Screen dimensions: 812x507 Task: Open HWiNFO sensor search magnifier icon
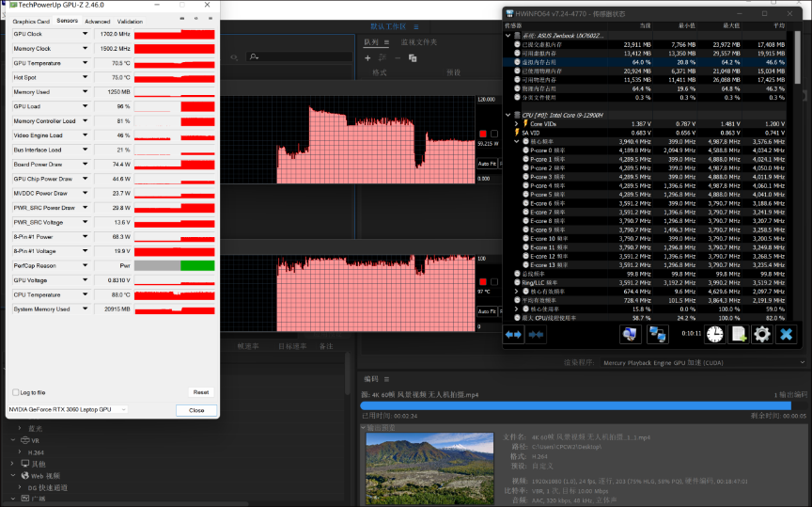tap(630, 334)
